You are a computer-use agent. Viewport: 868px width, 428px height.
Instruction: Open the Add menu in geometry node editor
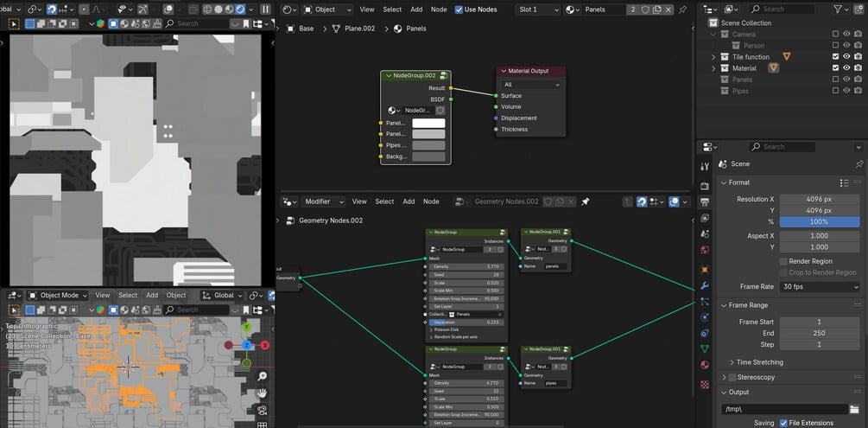coord(409,201)
